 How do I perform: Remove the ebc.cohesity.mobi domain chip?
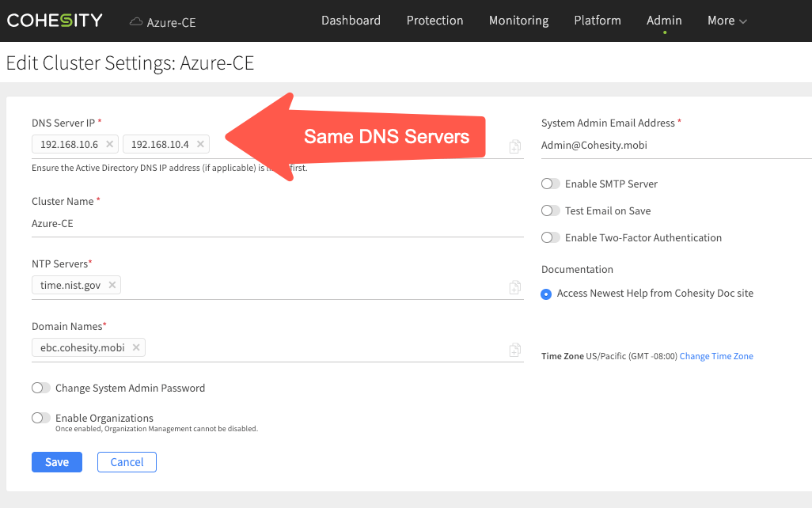[136, 347]
